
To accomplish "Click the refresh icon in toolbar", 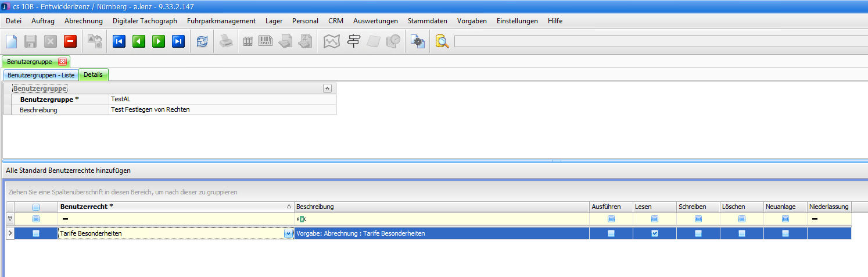I will point(202,41).
